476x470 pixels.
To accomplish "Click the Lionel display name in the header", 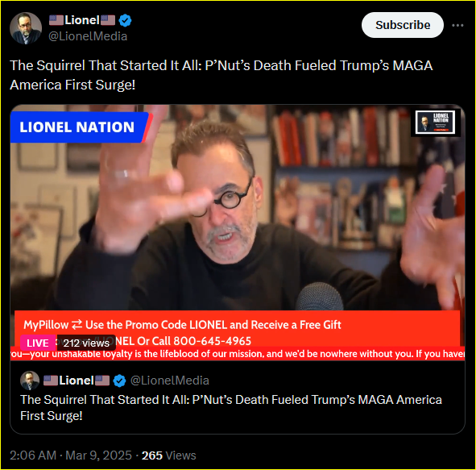I will [82, 20].
